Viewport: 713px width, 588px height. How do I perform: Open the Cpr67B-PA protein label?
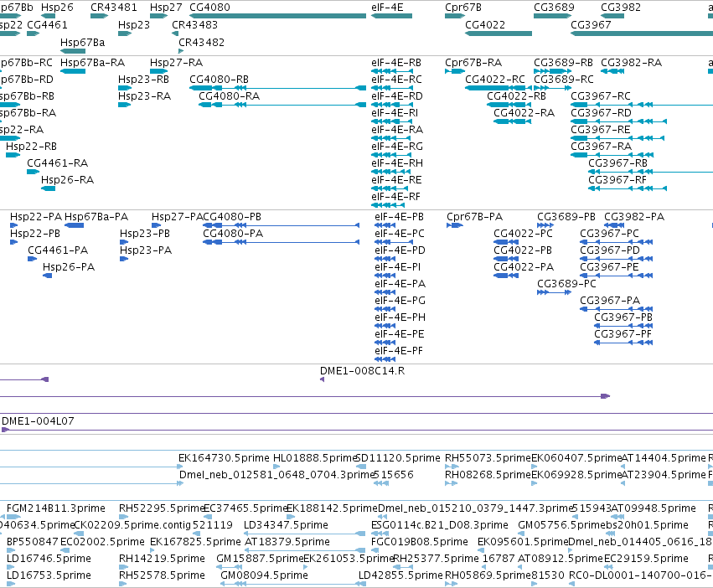[475, 216]
